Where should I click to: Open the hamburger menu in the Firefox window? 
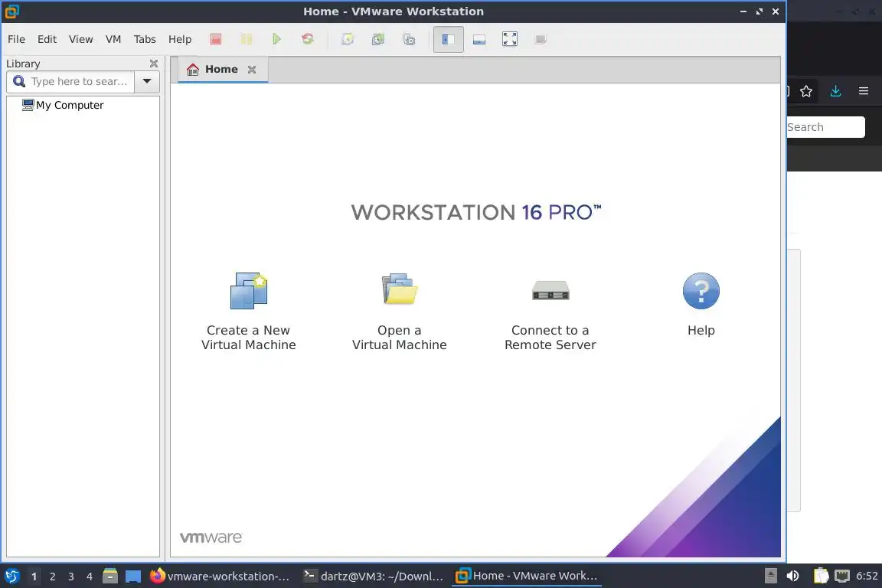864,91
